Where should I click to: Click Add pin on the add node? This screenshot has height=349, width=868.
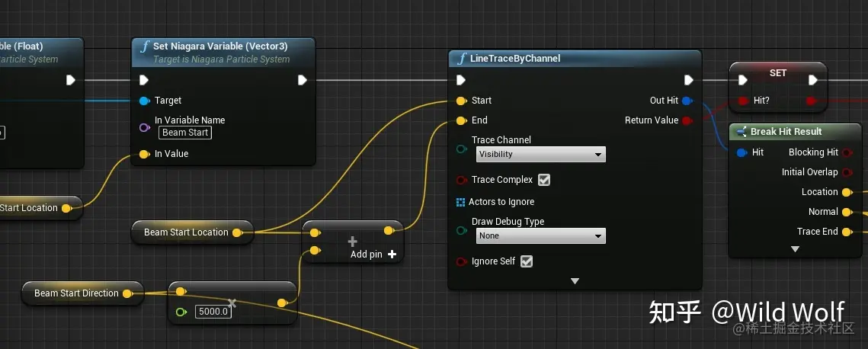[x=373, y=255]
